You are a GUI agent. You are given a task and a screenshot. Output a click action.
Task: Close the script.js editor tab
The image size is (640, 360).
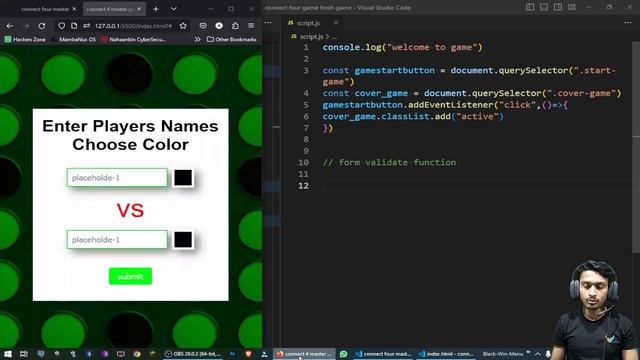[336, 23]
